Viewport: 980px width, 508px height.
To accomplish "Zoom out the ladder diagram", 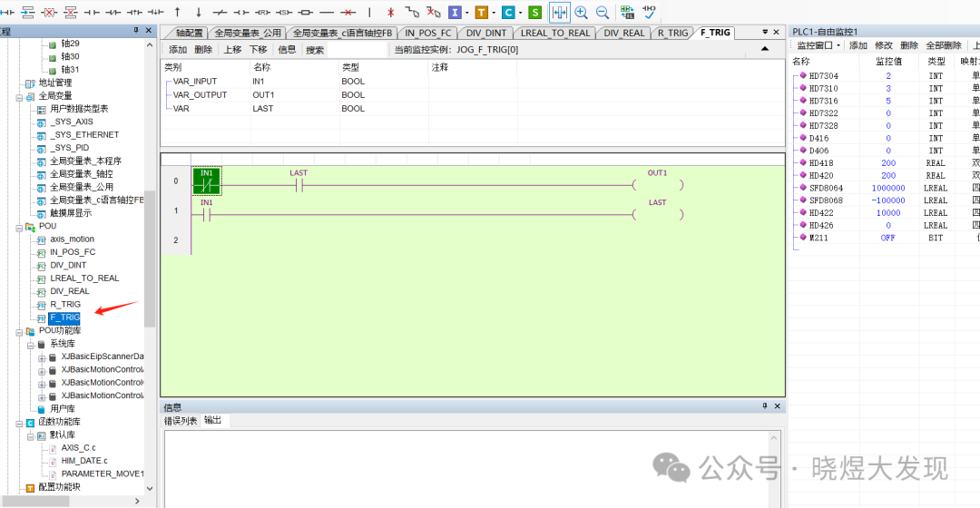I will tap(603, 12).
